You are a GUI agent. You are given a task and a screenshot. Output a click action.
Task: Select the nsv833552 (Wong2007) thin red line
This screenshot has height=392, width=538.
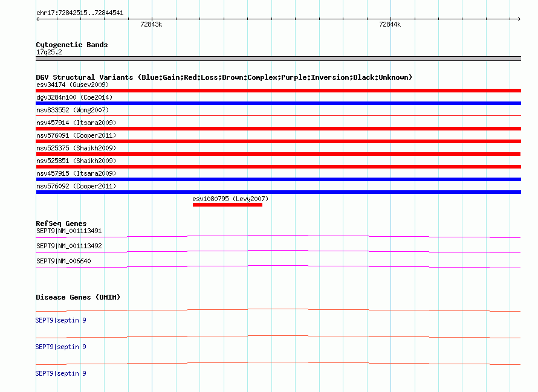pos(278,115)
